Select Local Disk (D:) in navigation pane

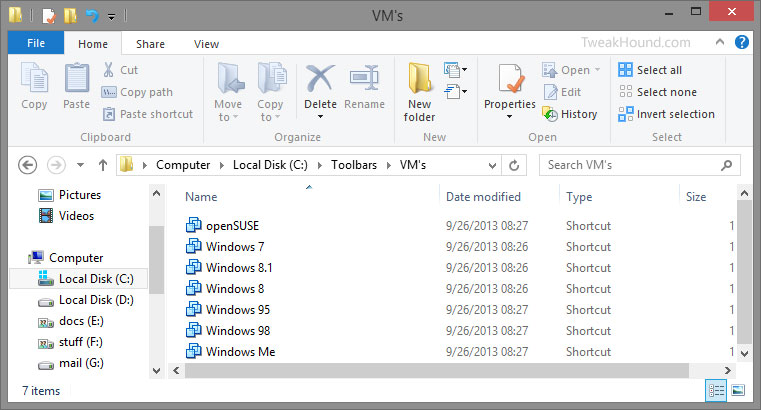(x=85, y=300)
